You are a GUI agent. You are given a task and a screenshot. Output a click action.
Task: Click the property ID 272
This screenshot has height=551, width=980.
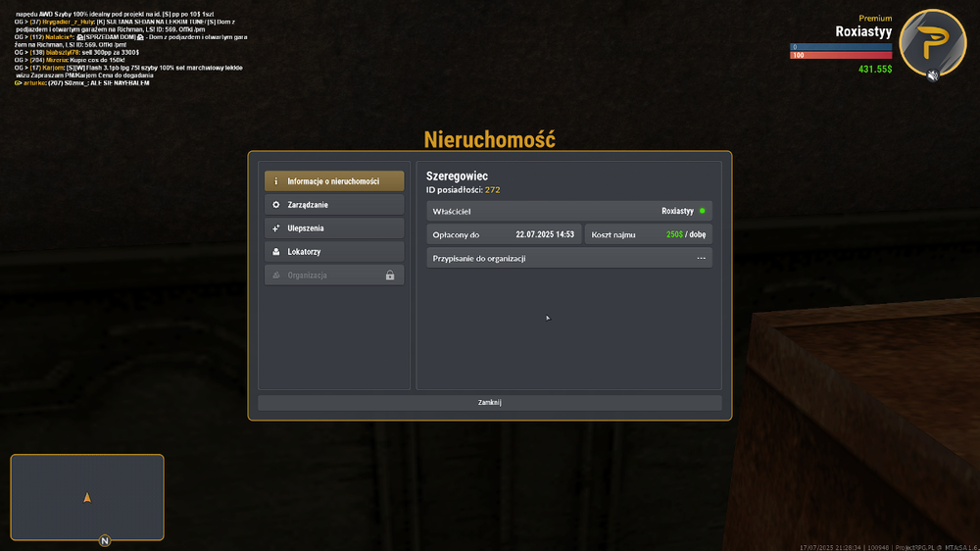[x=493, y=190]
